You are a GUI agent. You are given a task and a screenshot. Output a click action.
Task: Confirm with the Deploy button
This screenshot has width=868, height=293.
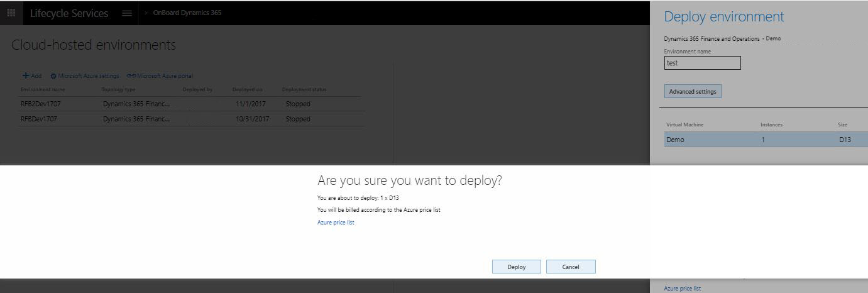pyautogui.click(x=516, y=267)
